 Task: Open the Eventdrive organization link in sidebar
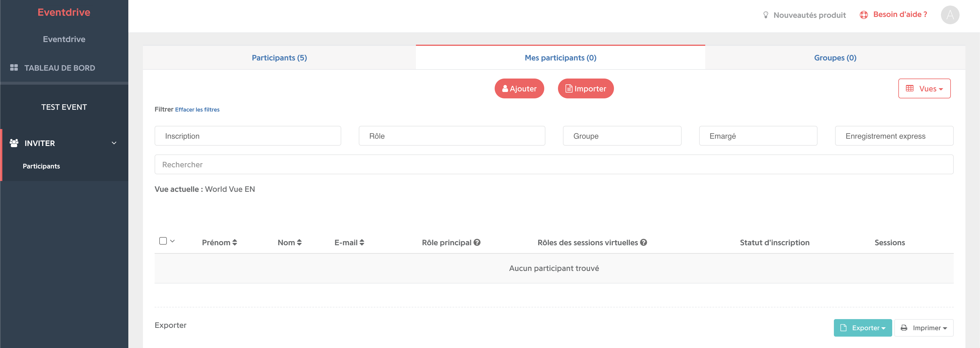tap(64, 39)
